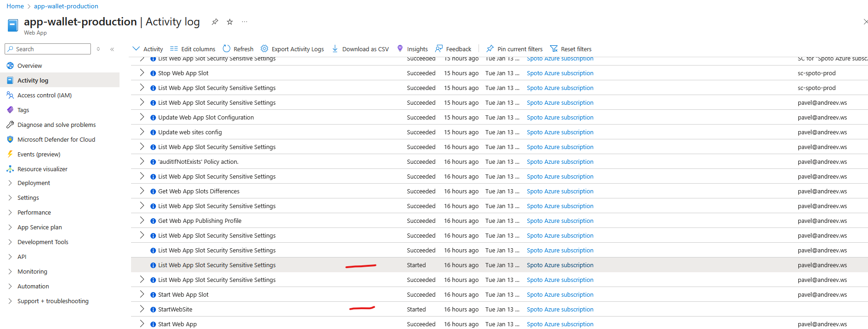Click info icon on Update web sites config row

153,132
